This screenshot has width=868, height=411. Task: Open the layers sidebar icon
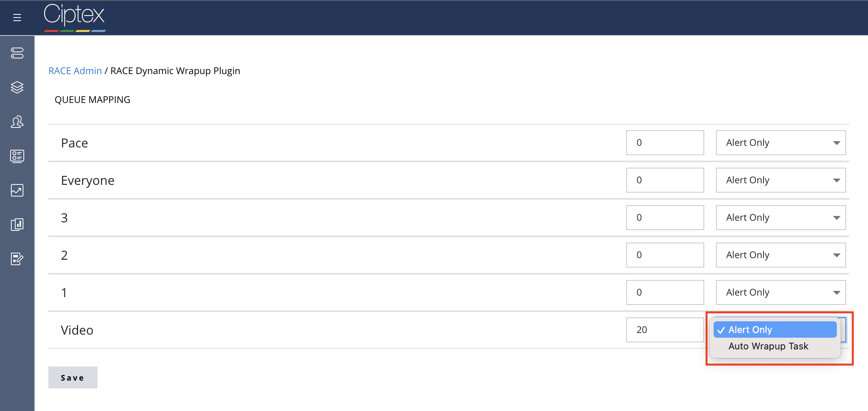click(17, 87)
